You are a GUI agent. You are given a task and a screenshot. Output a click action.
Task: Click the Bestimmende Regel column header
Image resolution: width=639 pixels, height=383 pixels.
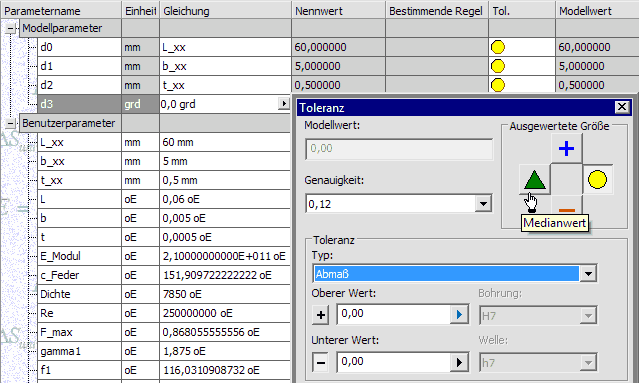pos(437,10)
